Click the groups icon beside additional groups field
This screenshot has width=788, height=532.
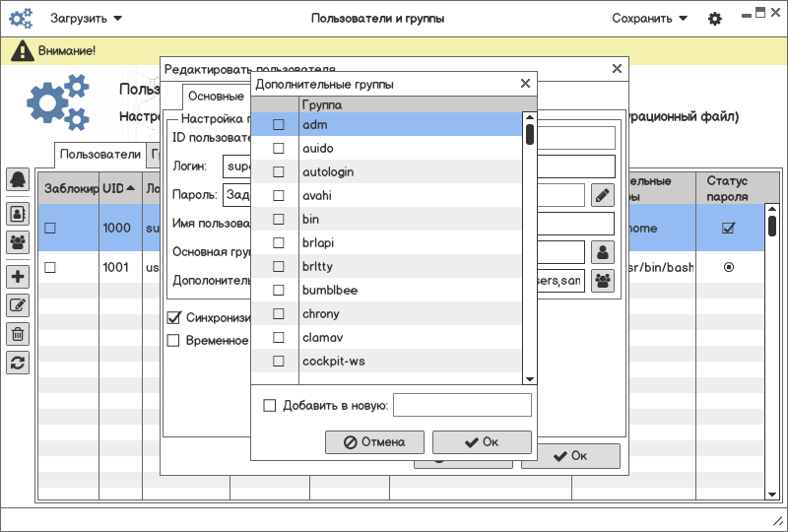pyautogui.click(x=602, y=281)
